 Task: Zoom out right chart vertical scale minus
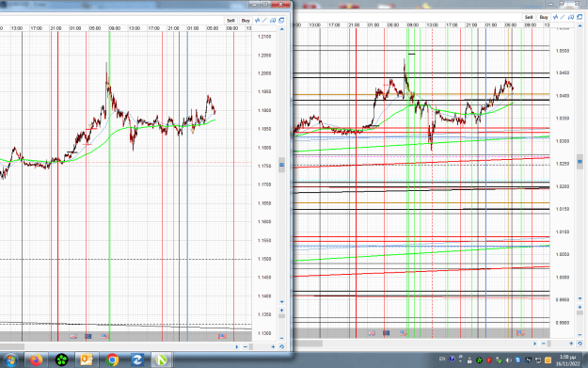pos(580,335)
